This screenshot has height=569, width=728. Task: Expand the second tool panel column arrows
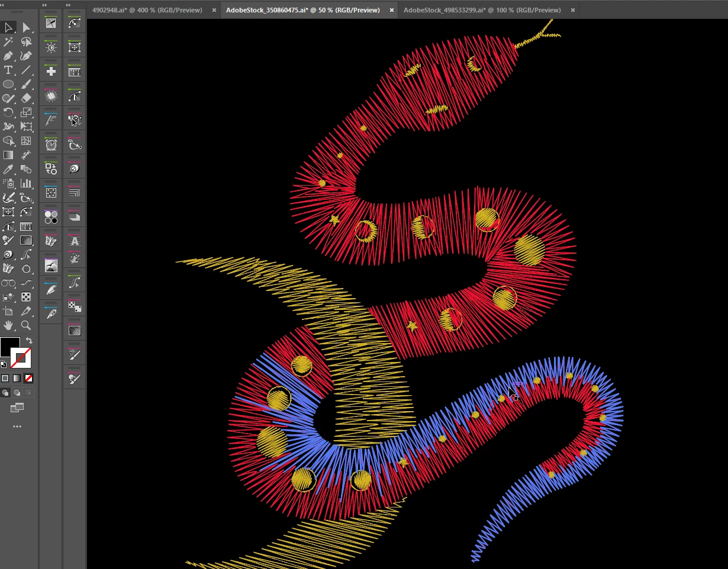click(x=45, y=5)
